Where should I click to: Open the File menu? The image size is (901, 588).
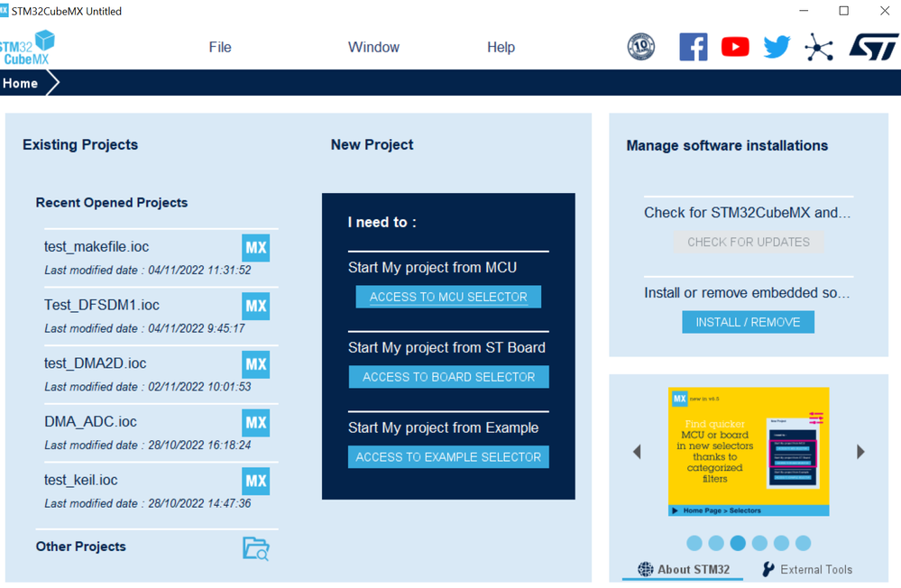tap(220, 47)
